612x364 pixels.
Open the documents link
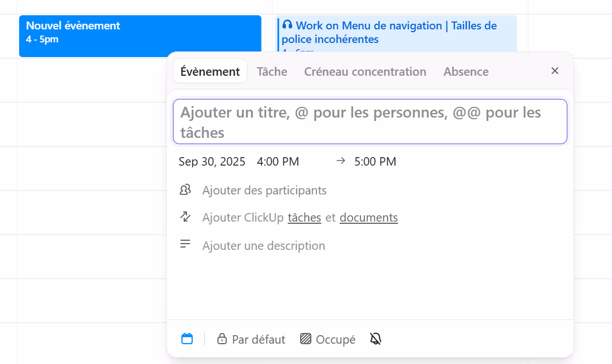click(x=368, y=217)
